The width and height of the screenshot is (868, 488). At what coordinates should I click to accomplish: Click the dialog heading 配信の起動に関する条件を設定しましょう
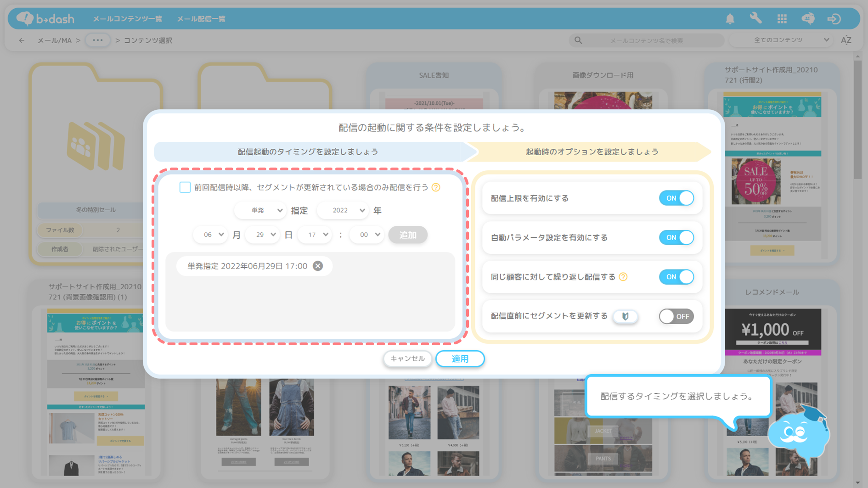[434, 128]
